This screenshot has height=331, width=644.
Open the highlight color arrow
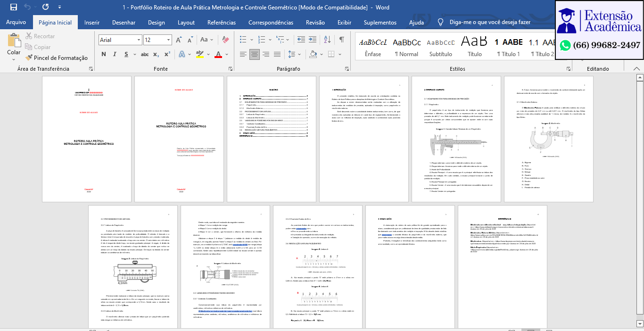(x=207, y=54)
